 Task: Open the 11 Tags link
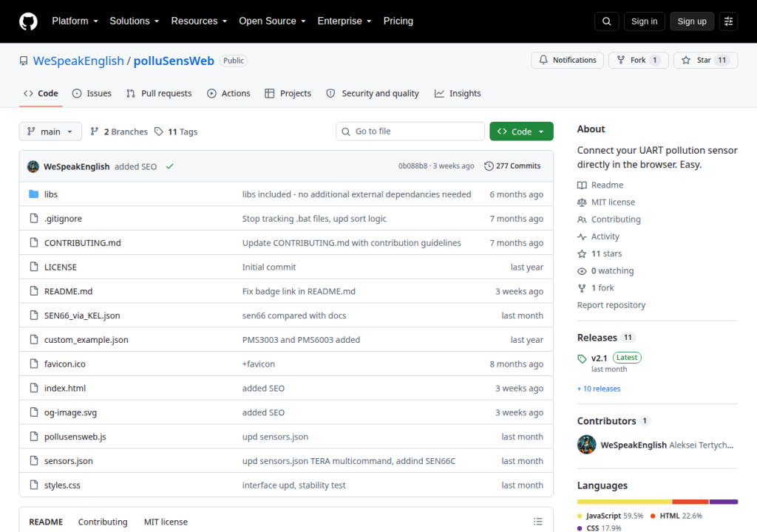click(x=176, y=132)
